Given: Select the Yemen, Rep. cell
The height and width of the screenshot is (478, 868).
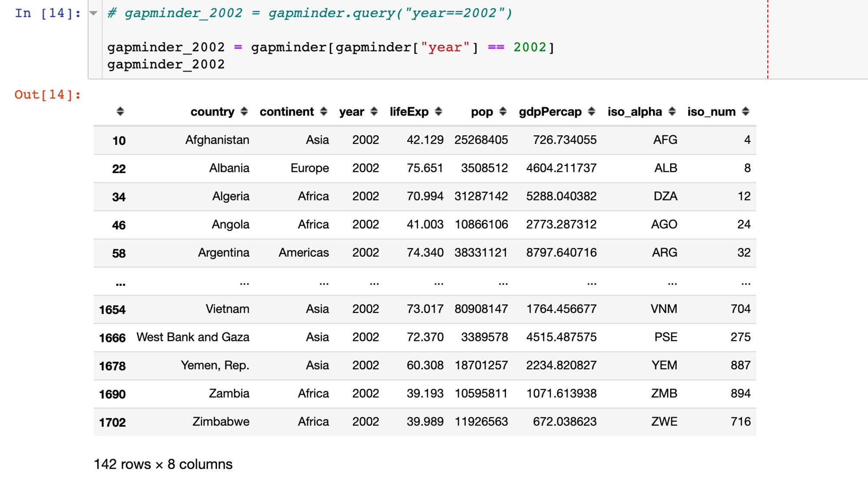Looking at the screenshot, I should (215, 366).
